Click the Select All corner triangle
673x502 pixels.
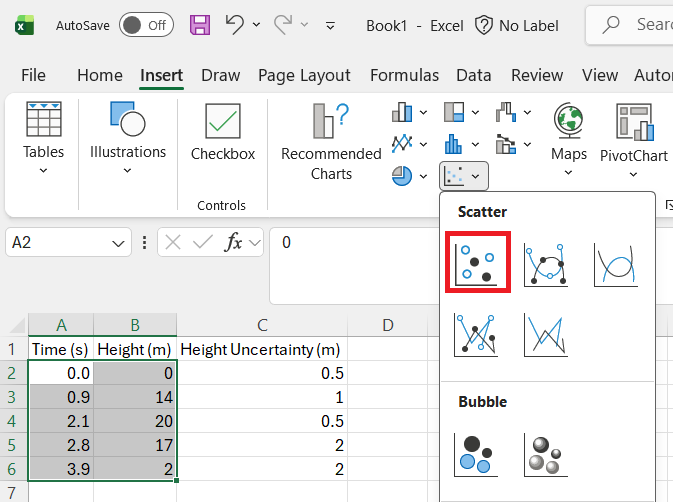[x=17, y=326]
